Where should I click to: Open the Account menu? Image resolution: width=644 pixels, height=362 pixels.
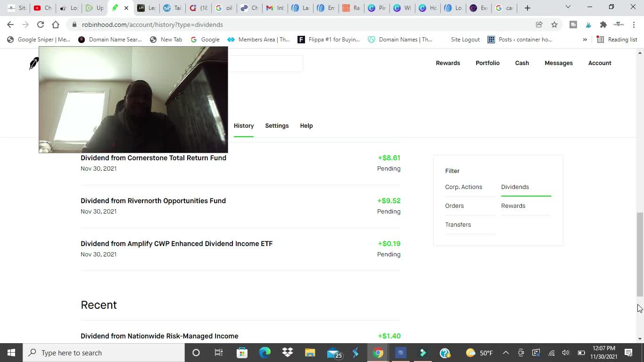click(600, 63)
